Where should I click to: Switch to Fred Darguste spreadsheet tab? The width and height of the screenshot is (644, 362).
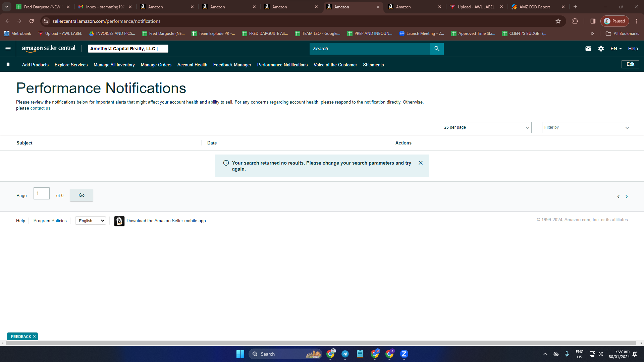43,7
